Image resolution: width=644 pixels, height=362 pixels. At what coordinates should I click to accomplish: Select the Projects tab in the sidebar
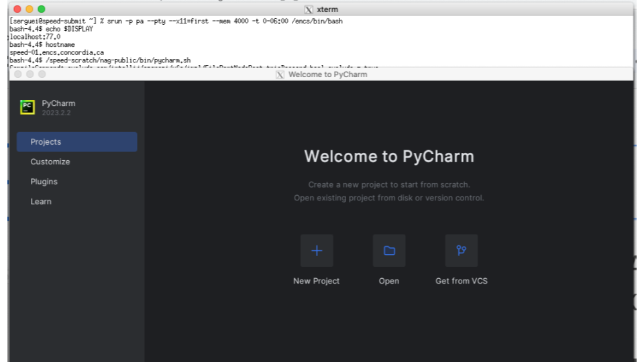[77, 142]
